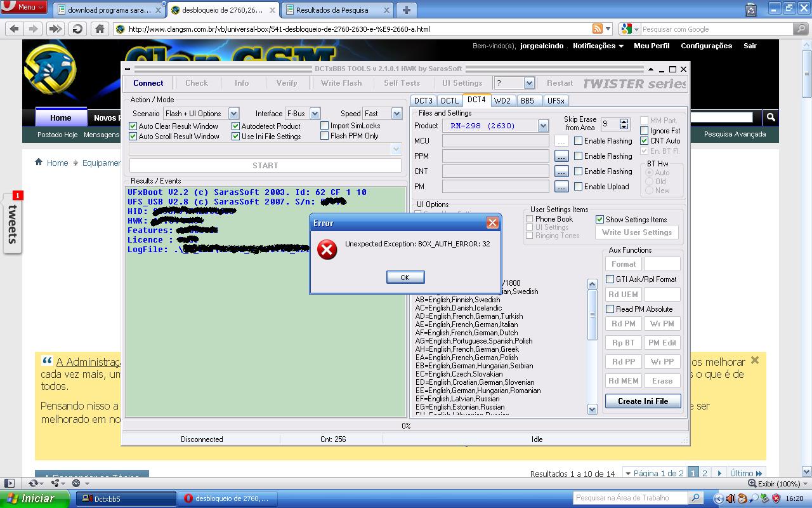
Task: Click the forum search magnifier icon
Action: [x=770, y=117]
